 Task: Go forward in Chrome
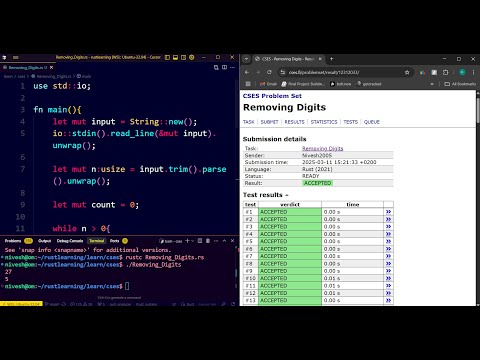(258, 72)
